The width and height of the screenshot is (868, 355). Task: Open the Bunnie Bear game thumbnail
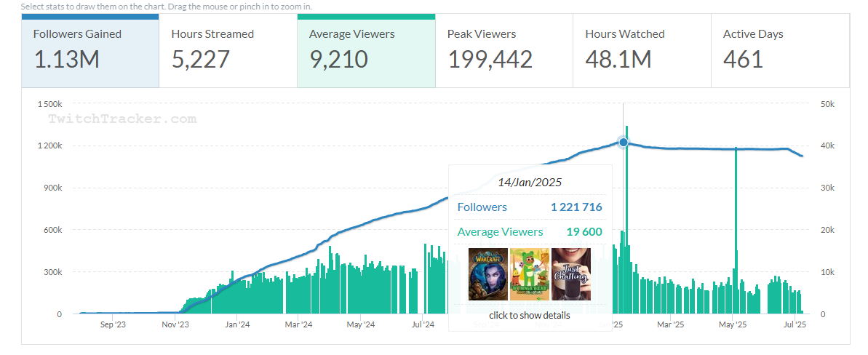(x=529, y=274)
